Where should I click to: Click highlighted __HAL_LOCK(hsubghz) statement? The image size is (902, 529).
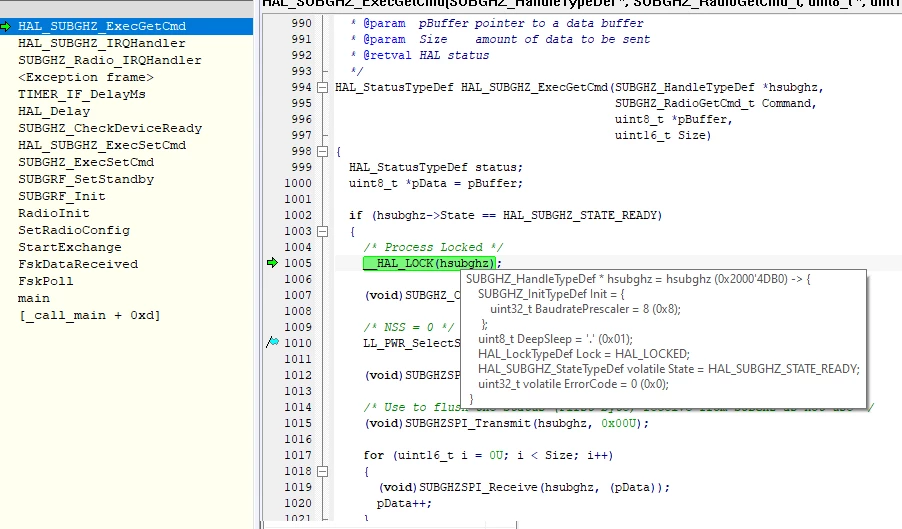pos(429,263)
